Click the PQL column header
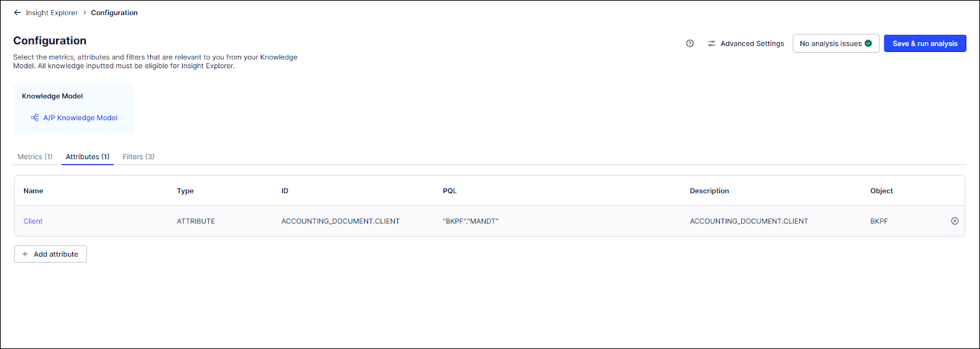Viewport: 980px width, 349px height. [x=450, y=191]
